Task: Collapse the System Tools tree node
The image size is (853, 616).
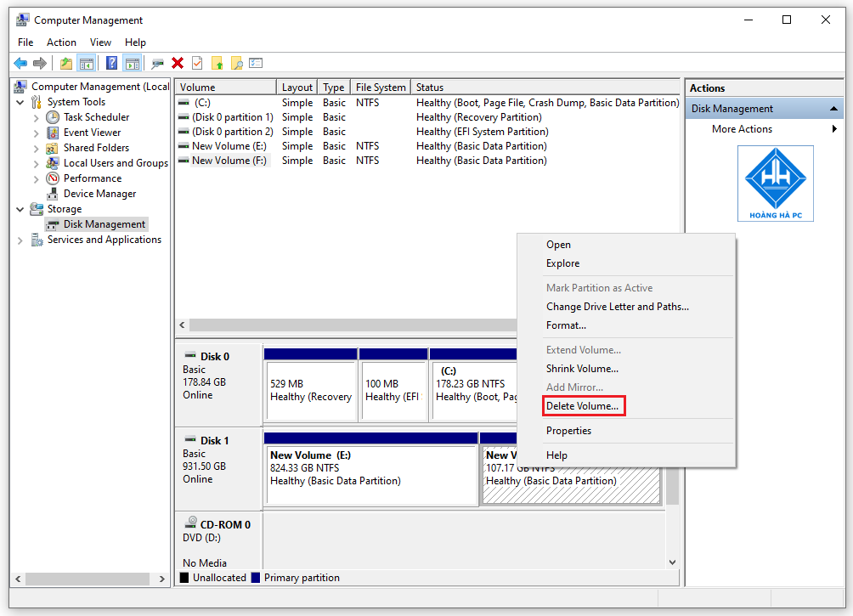Action: (20, 102)
